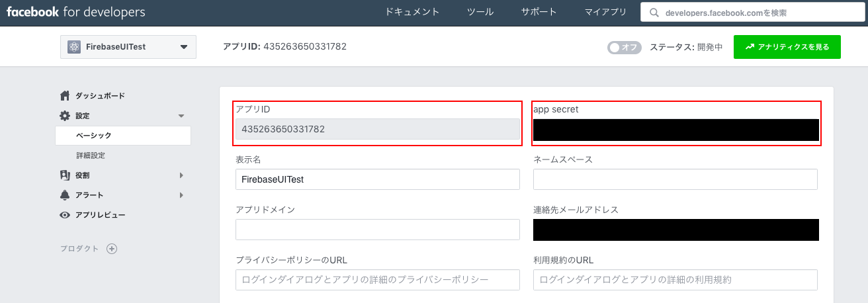Click the 設定 sidebar item

click(x=82, y=116)
